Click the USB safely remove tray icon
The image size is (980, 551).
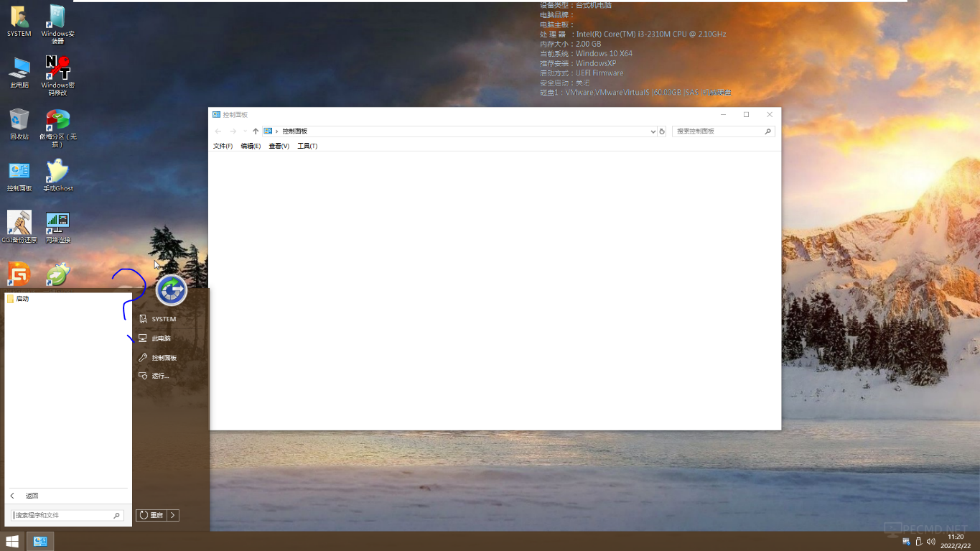pos(918,542)
